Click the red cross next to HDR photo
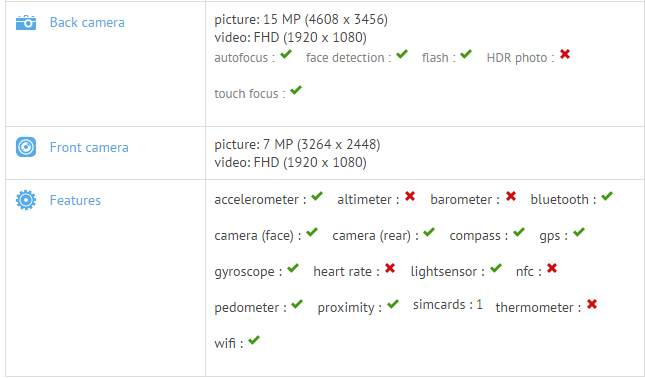Screen dimensions: 645x378 click(565, 54)
